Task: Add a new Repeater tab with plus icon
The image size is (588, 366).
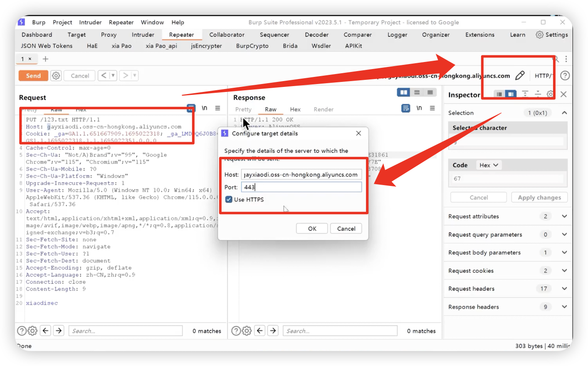Action: coord(45,59)
